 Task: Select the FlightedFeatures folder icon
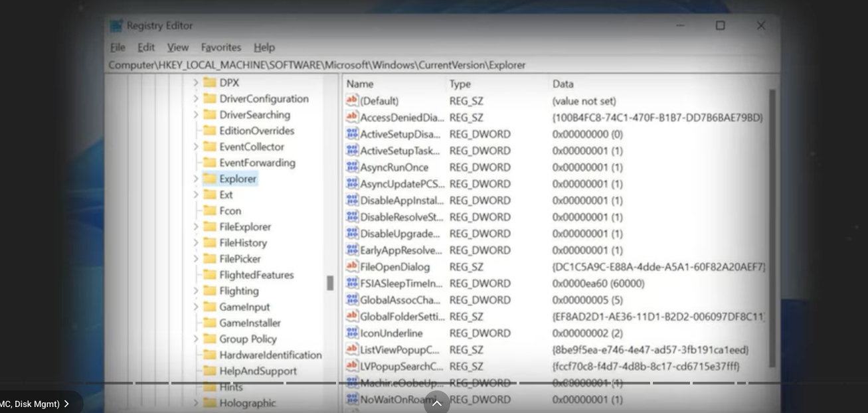click(210, 275)
